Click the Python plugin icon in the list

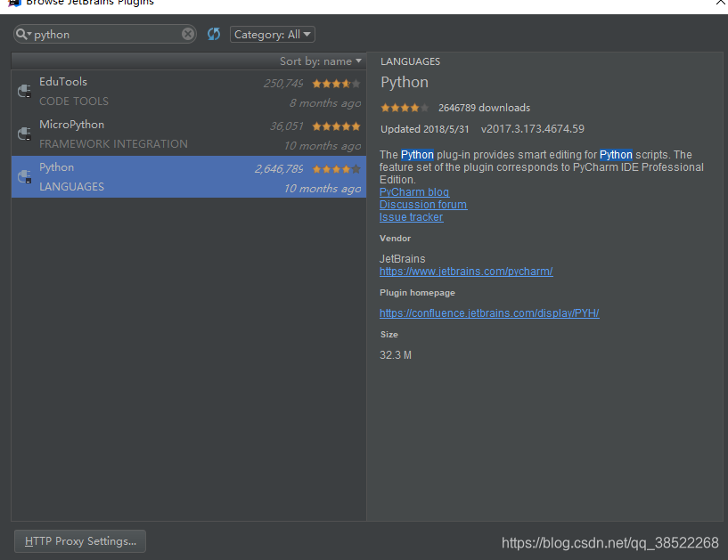pos(24,176)
